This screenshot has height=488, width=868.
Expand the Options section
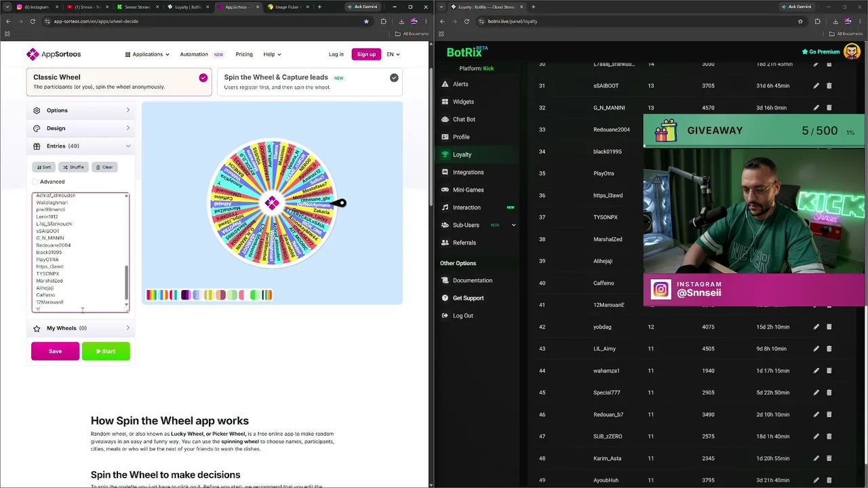81,110
